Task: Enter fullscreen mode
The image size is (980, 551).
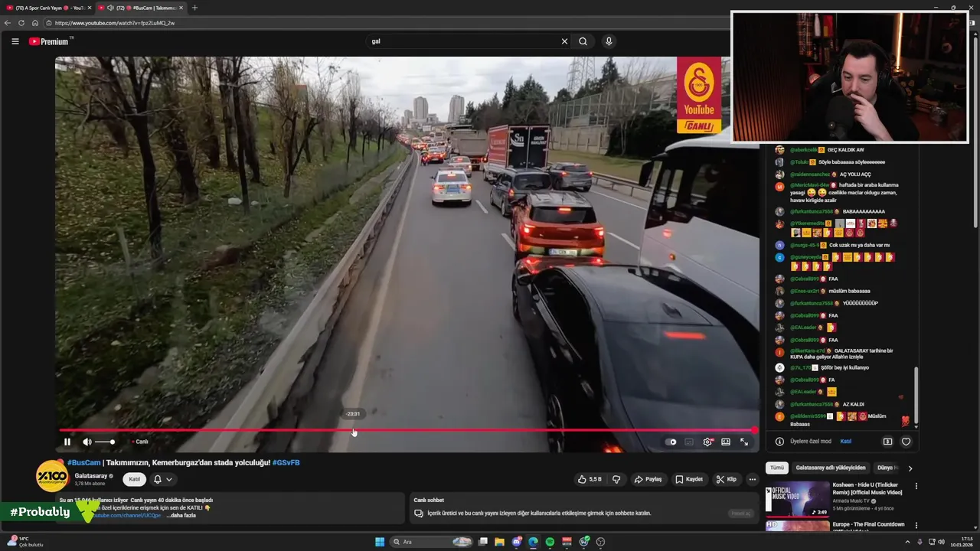Action: (x=744, y=442)
